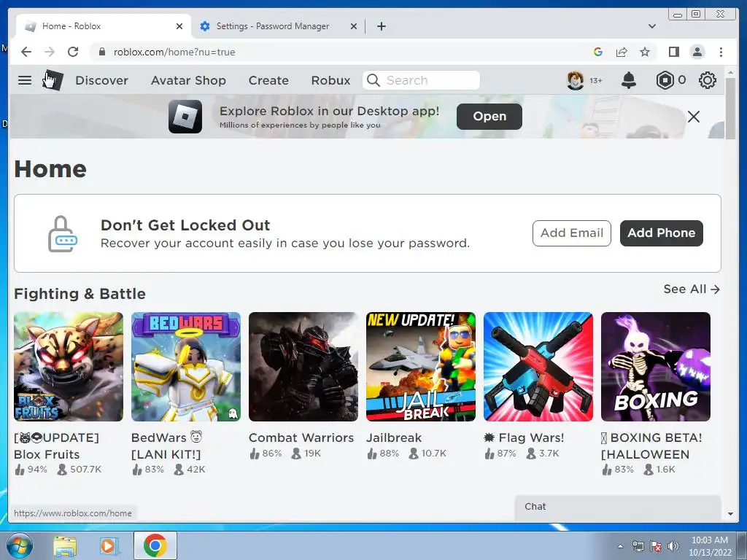The height and width of the screenshot is (560, 747).
Task: Open the avatar profile picture in Roblox header
Action: [575, 80]
